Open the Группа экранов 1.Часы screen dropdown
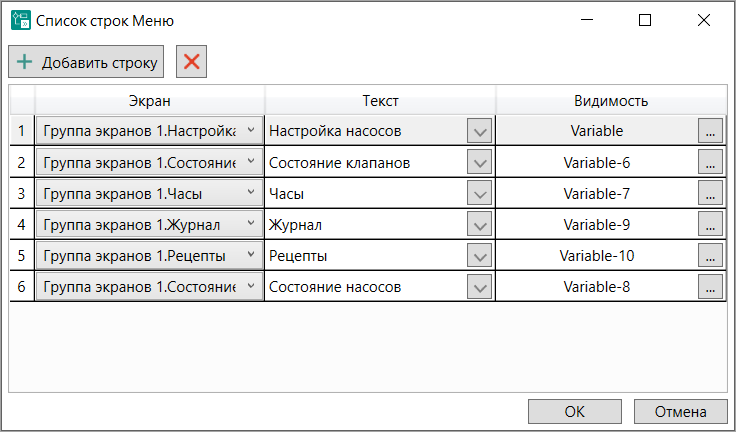The width and height of the screenshot is (736, 432). coord(249,193)
